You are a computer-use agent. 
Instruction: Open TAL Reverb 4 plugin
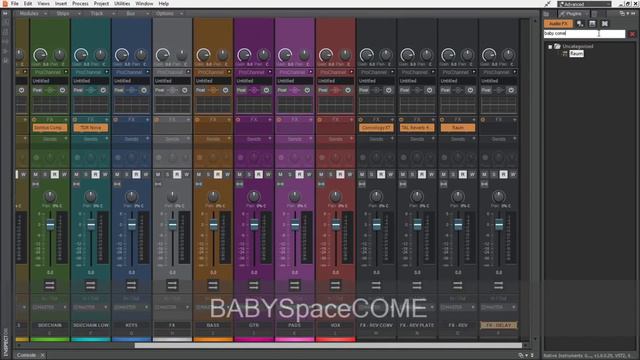tap(417, 128)
